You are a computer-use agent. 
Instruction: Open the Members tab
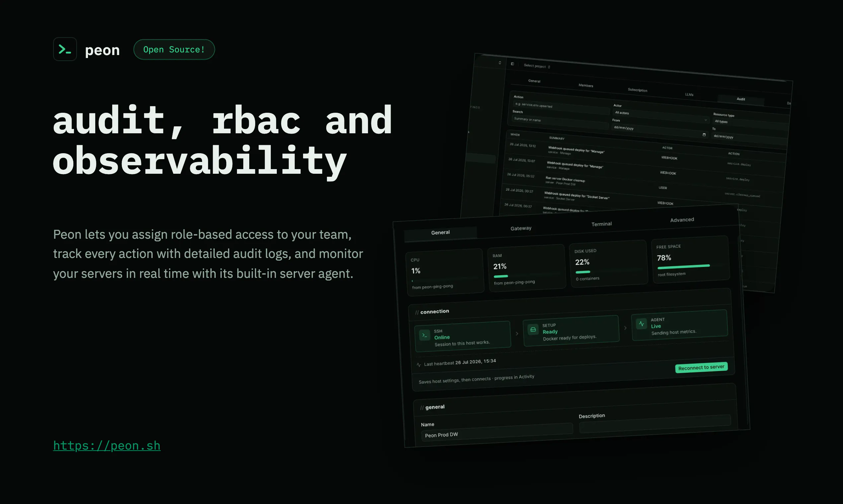point(586,86)
